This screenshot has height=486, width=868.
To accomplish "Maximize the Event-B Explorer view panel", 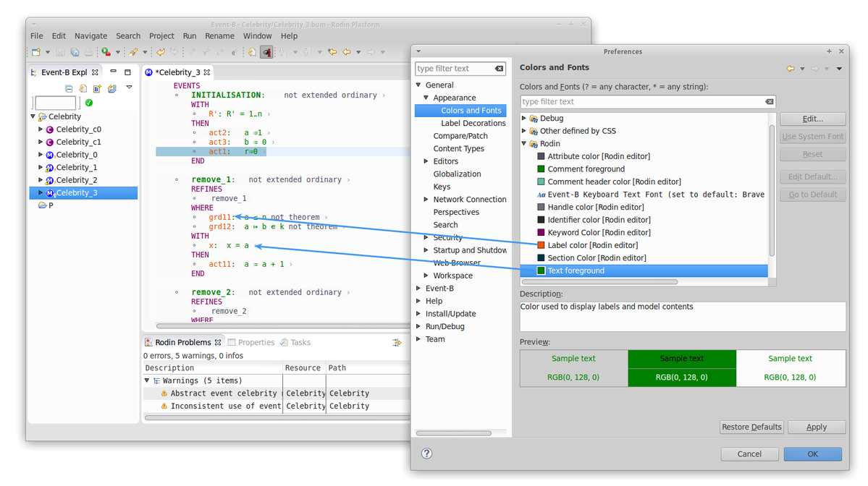I will pos(128,72).
